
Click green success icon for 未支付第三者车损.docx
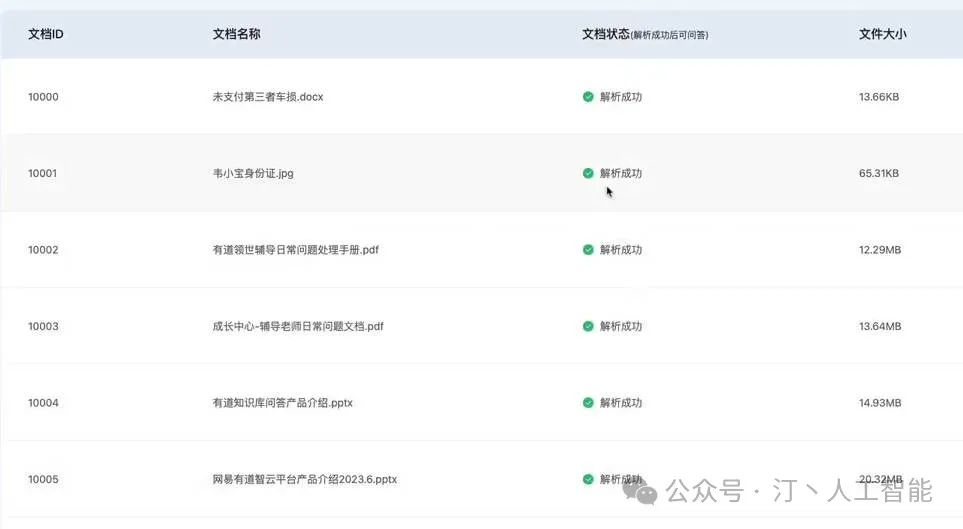coord(588,97)
